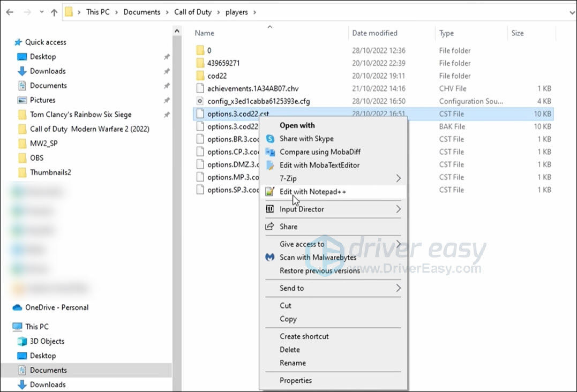Screen dimensions: 577x392
Task: Select Properties from the context menu
Action: click(x=295, y=381)
